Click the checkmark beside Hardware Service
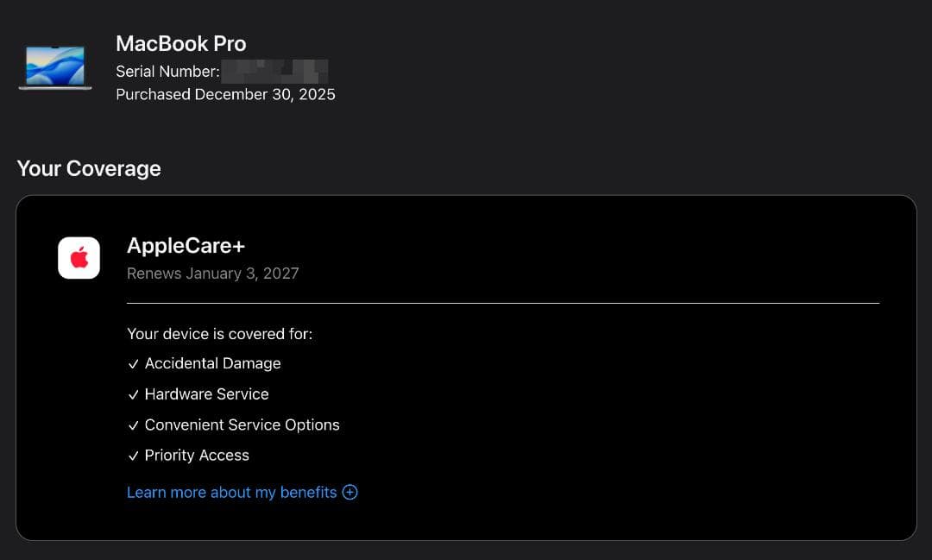932x560 pixels. [x=134, y=394]
